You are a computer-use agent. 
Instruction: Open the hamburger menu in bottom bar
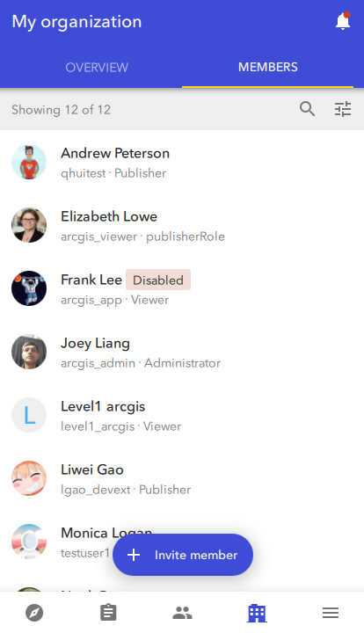coord(331,613)
